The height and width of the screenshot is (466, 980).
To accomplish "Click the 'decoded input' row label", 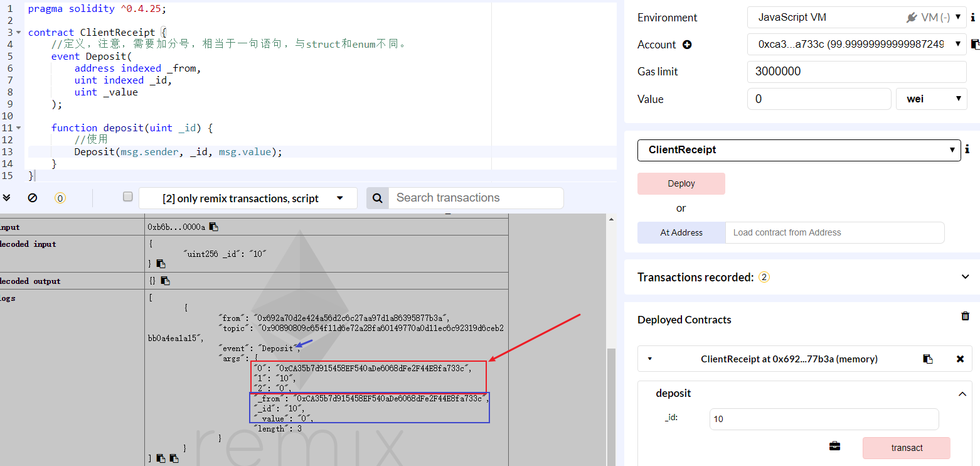I will click(28, 244).
